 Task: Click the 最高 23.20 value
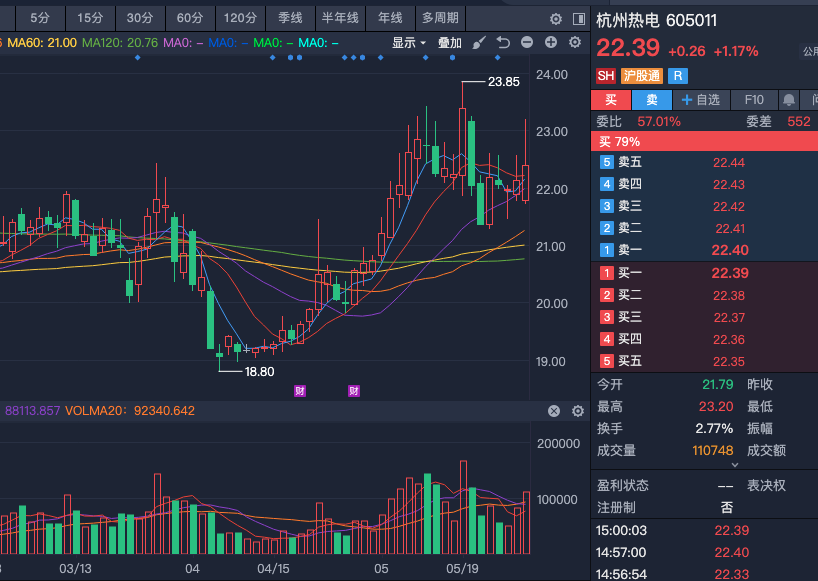click(716, 406)
